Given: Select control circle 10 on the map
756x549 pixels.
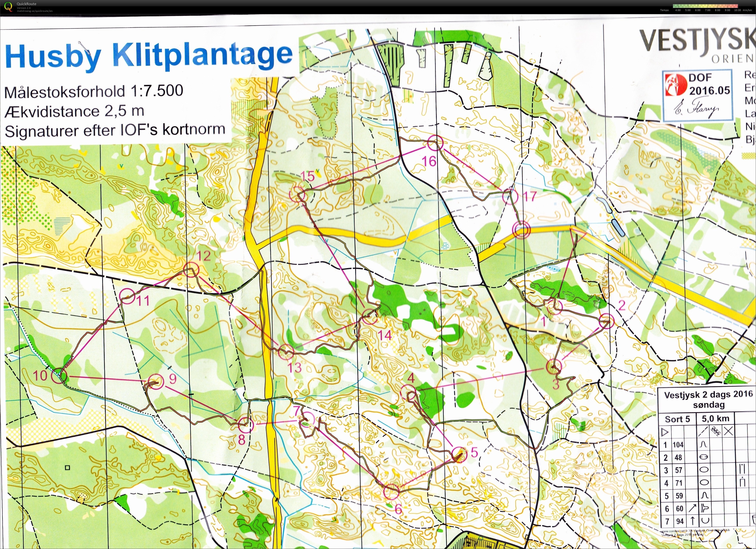Looking at the screenshot, I should (59, 376).
